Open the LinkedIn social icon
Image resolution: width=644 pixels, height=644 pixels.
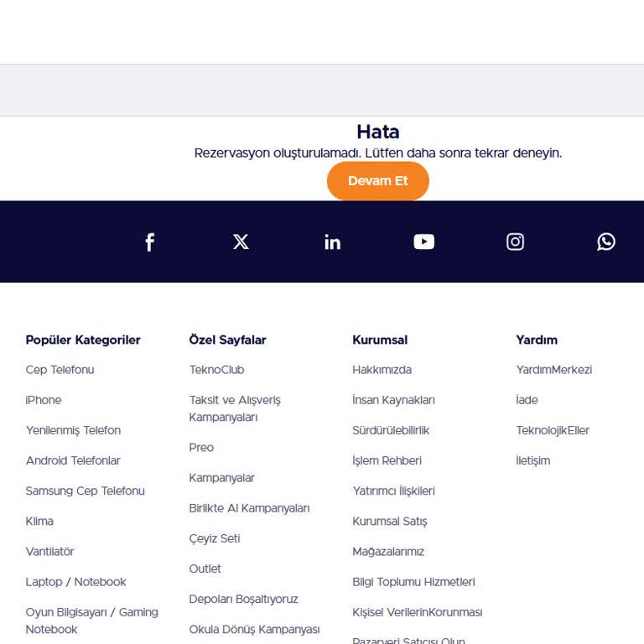click(332, 242)
